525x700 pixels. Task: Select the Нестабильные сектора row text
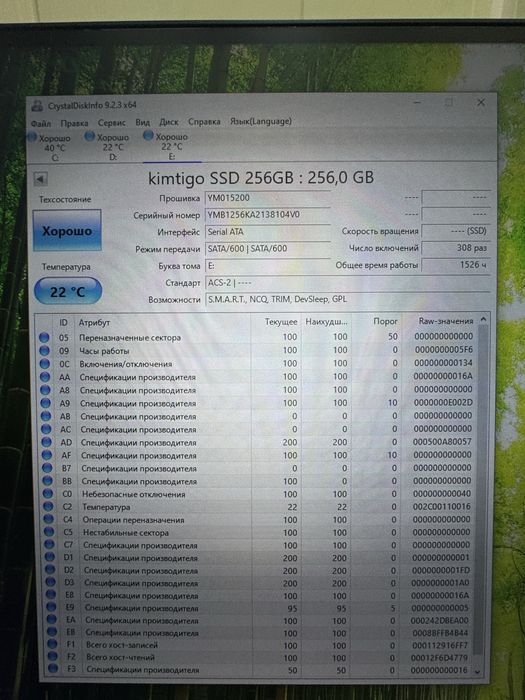pos(126,533)
